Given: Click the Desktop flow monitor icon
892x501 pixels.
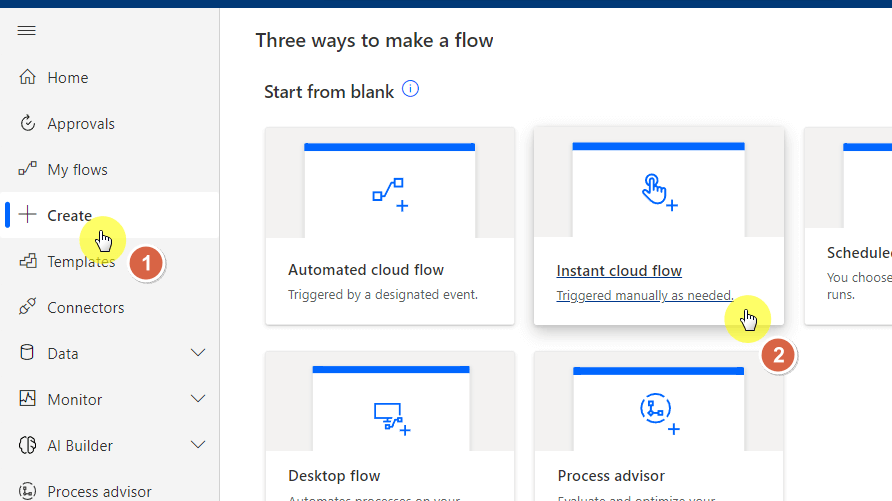Looking at the screenshot, I should [392, 419].
